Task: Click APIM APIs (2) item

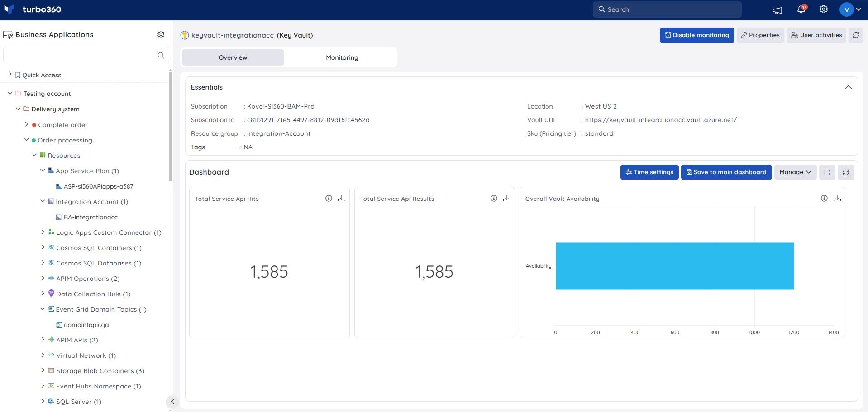Action: pyautogui.click(x=77, y=340)
